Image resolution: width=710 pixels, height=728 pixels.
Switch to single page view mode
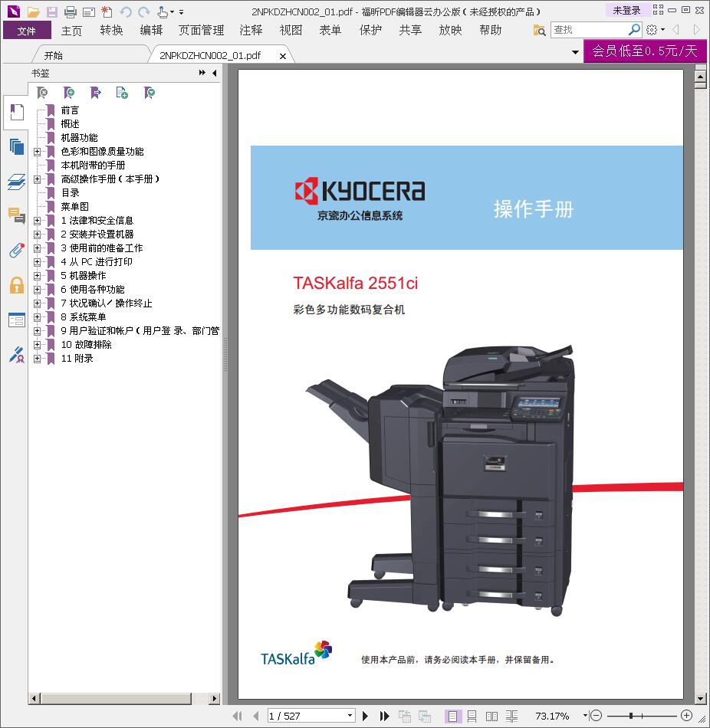452,716
